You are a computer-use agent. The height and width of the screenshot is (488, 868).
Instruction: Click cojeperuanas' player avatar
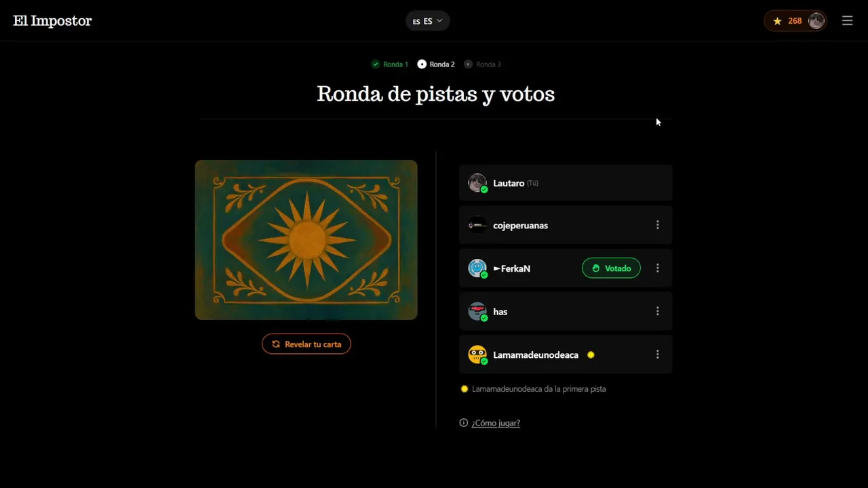[x=477, y=225]
